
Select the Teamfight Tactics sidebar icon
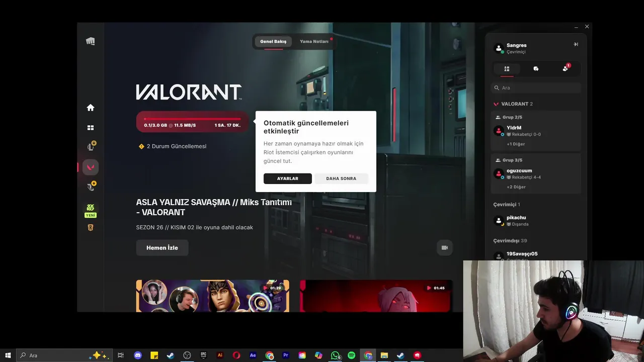(x=91, y=187)
